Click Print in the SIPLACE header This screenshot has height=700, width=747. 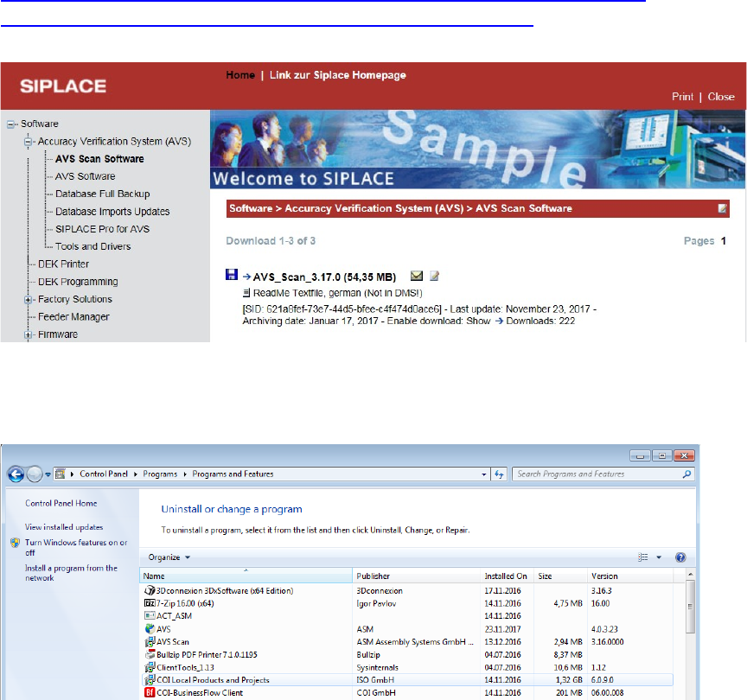point(682,97)
